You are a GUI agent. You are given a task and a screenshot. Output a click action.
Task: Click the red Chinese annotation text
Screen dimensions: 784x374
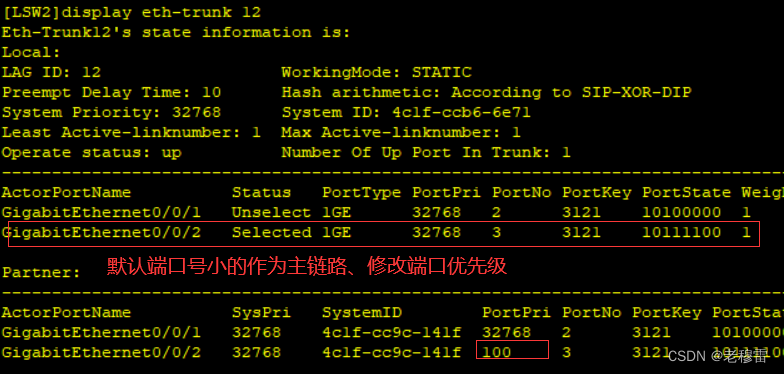(x=307, y=266)
